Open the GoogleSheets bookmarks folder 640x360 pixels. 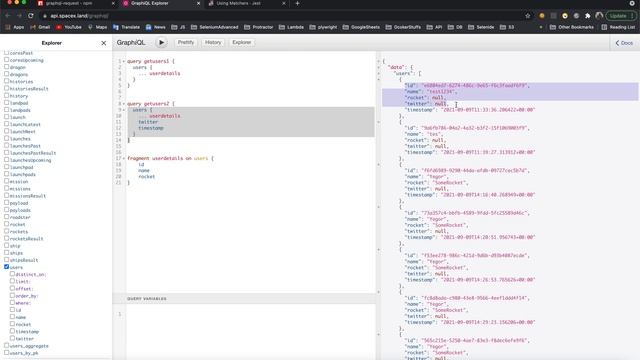click(x=361, y=27)
